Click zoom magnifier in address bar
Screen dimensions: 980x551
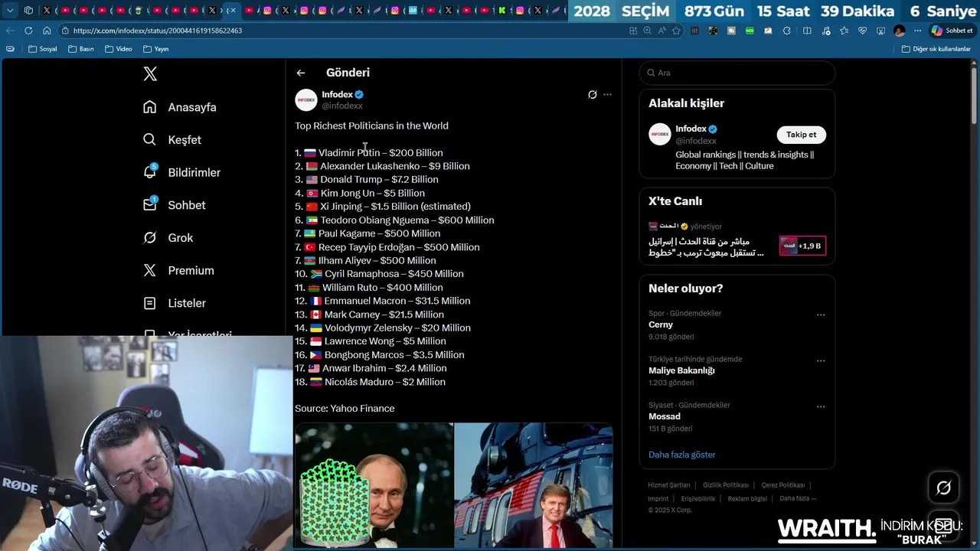pyautogui.click(x=648, y=31)
